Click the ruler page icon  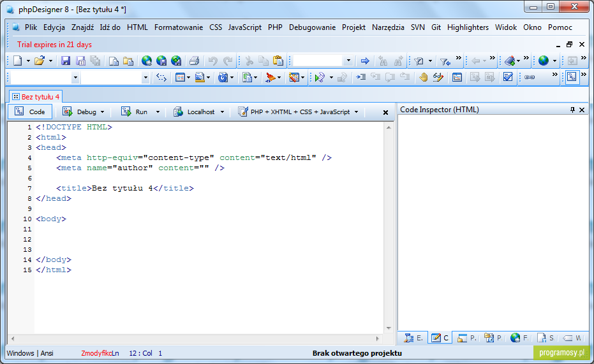pyautogui.click(x=200, y=77)
